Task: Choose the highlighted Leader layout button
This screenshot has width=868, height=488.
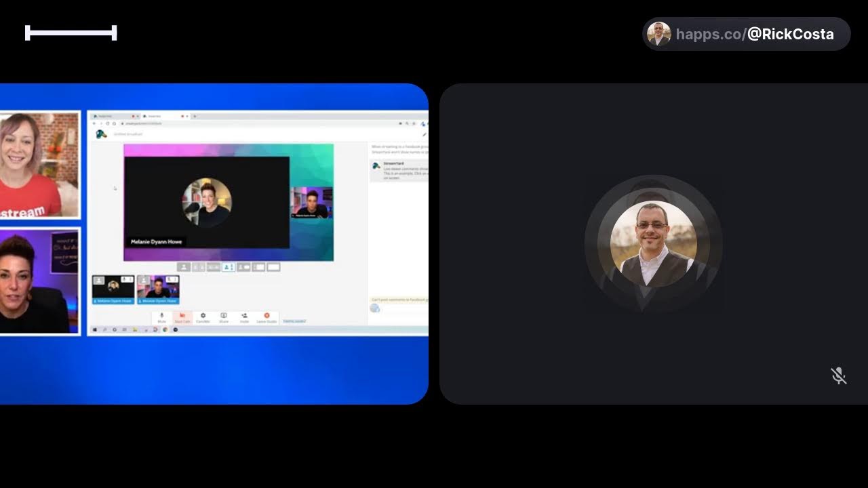Action: click(x=229, y=267)
